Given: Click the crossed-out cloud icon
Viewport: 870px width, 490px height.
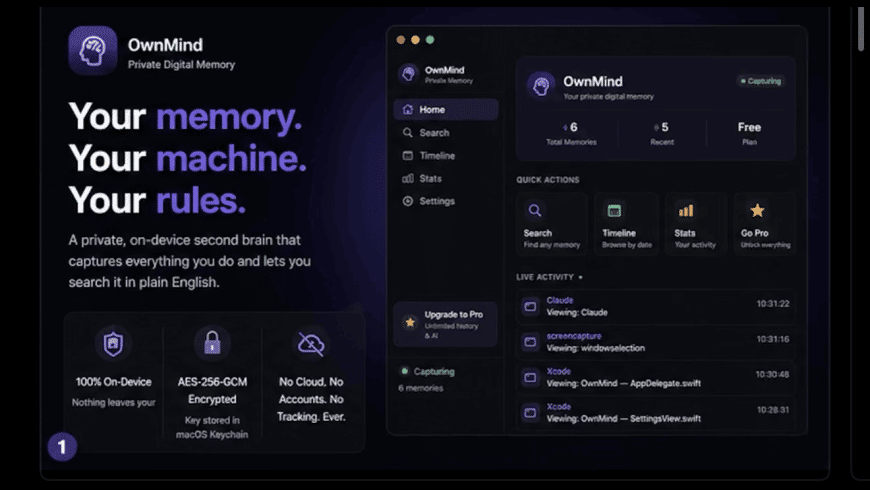Looking at the screenshot, I should coord(311,344).
